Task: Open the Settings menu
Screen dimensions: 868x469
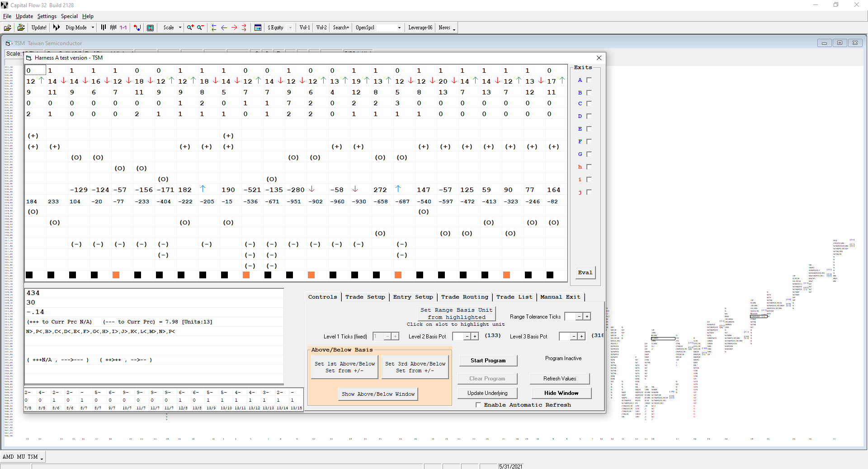Action: [x=47, y=16]
